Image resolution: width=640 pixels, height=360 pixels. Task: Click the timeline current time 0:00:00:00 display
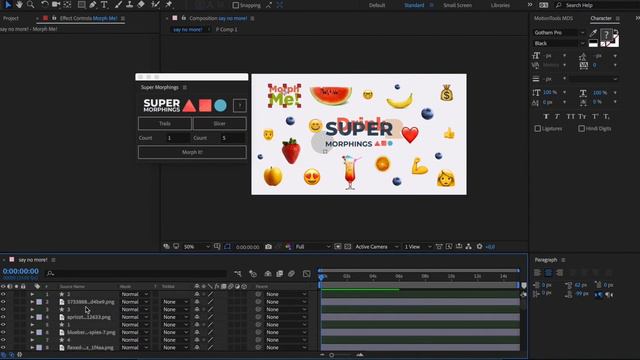click(20, 271)
